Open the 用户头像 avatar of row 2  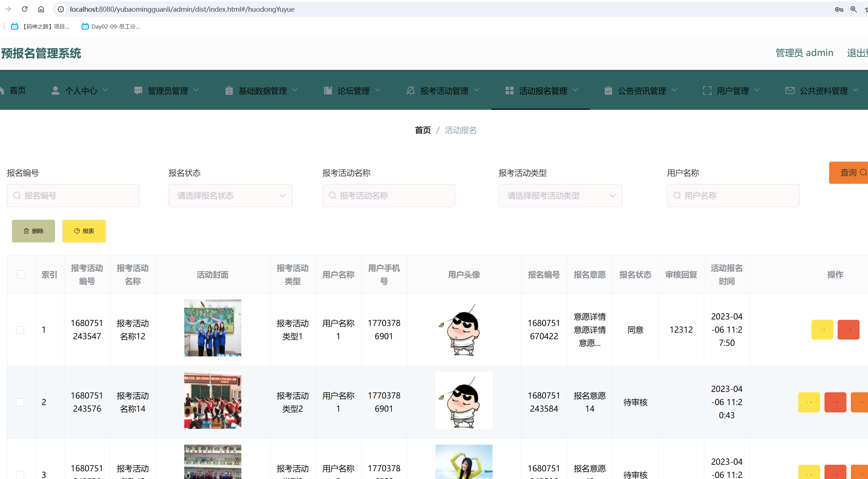pos(464,400)
